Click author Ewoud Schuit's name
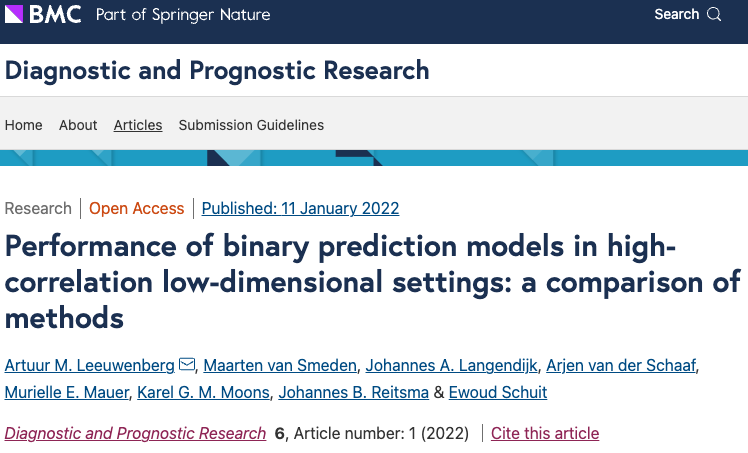This screenshot has height=453, width=748. click(x=497, y=392)
